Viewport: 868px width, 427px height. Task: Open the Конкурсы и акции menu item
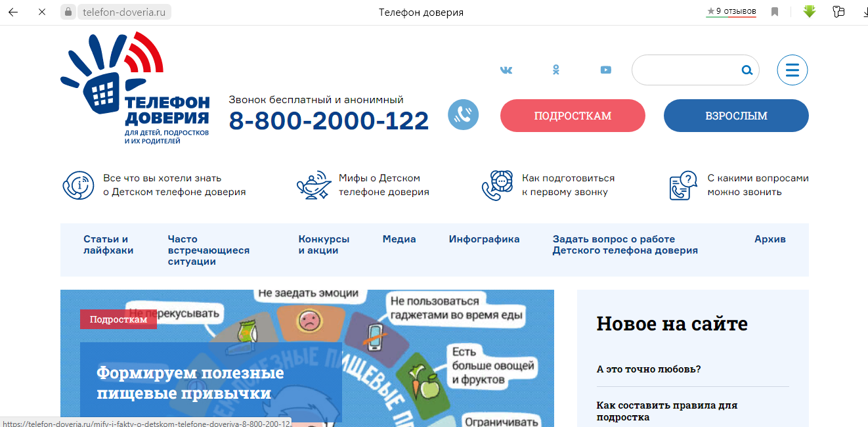[324, 244]
